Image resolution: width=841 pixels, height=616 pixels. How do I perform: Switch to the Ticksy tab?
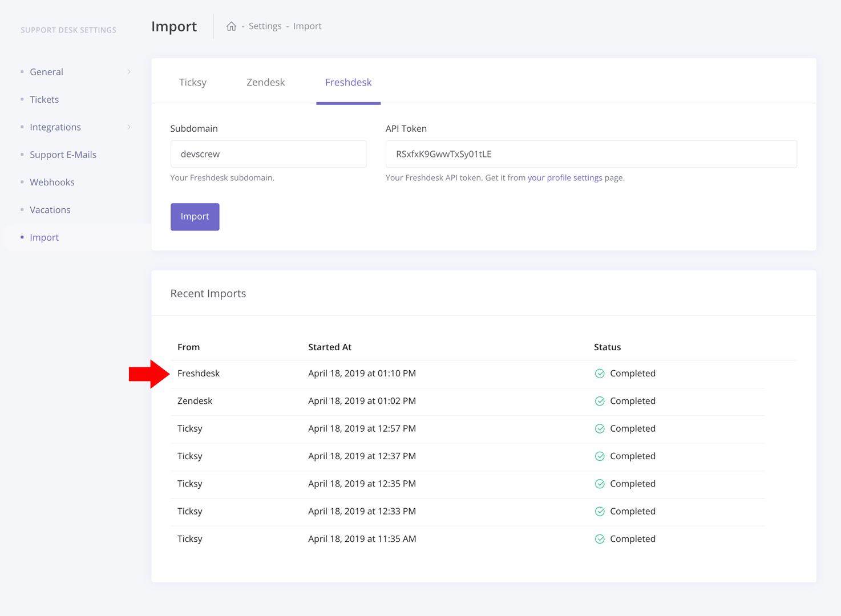tap(193, 82)
